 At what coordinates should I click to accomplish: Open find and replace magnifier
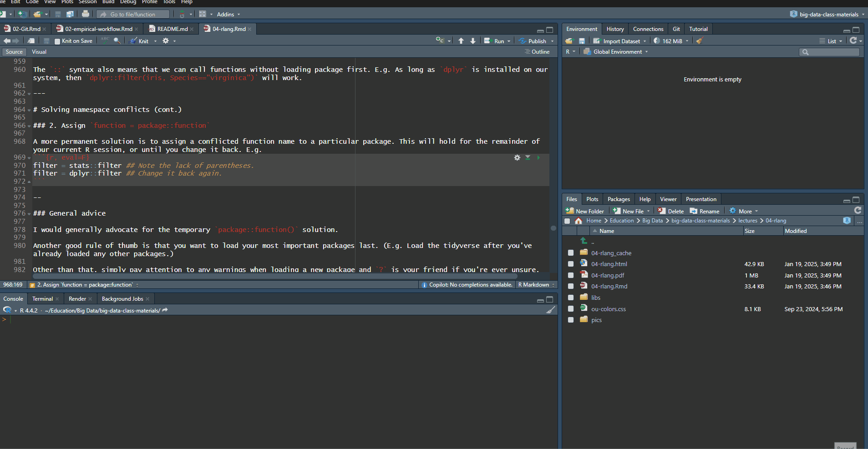[x=117, y=40]
